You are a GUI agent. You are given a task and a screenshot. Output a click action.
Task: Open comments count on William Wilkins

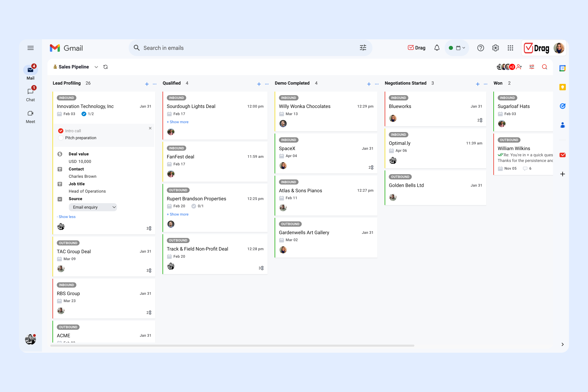point(527,169)
